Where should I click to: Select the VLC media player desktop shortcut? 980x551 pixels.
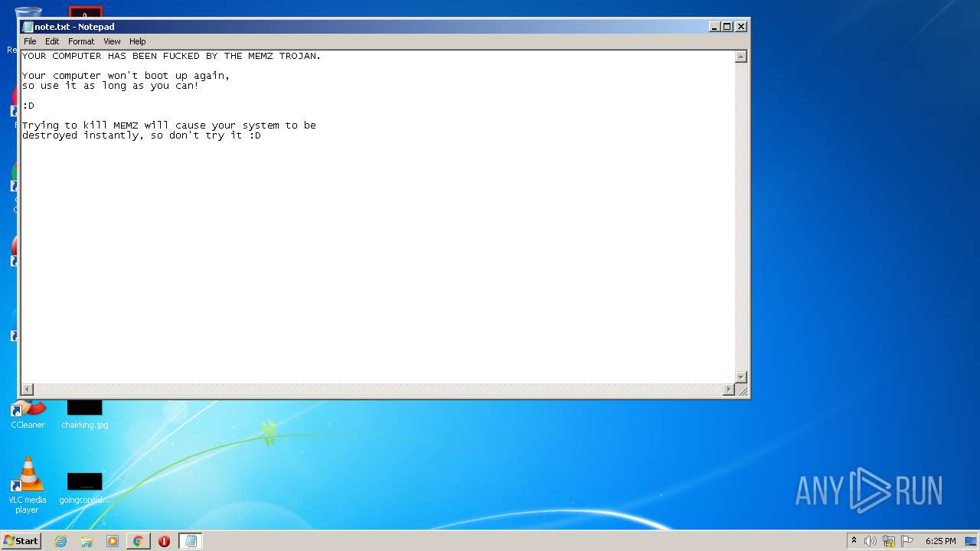pos(28,485)
